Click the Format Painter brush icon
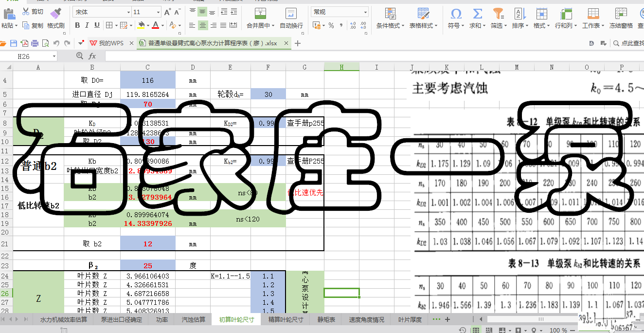Image resolution: width=644 pixels, height=333 pixels. pyautogui.click(x=56, y=12)
